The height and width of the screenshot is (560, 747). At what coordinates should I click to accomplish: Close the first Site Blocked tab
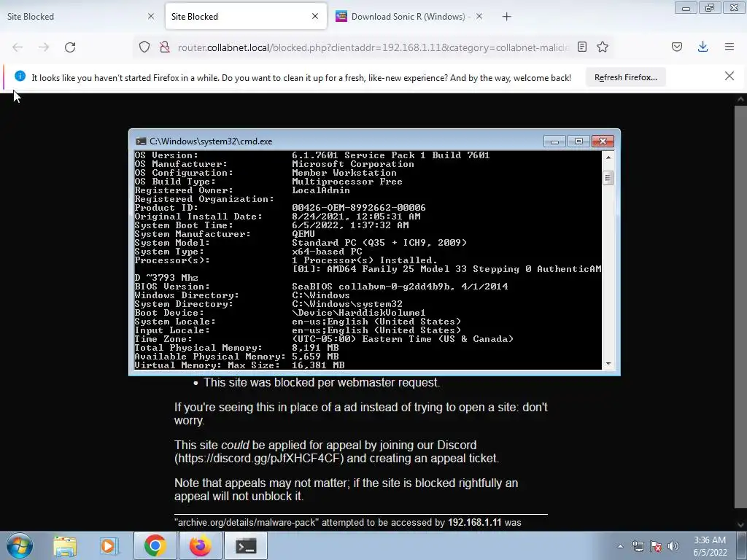point(151,16)
